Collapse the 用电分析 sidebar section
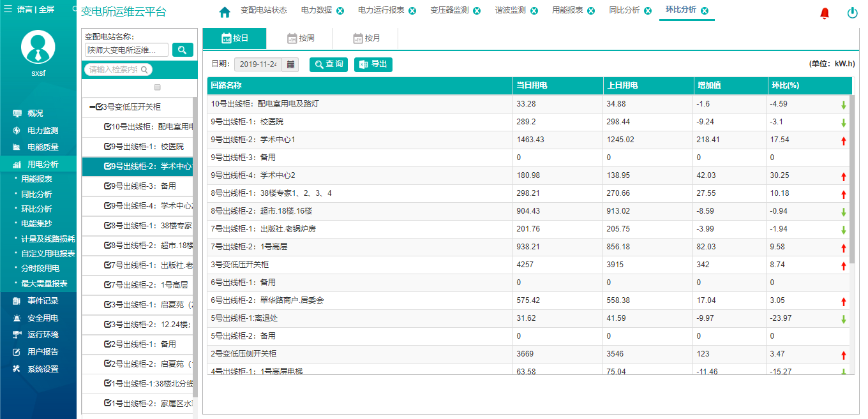The image size is (868, 419). coord(42,165)
